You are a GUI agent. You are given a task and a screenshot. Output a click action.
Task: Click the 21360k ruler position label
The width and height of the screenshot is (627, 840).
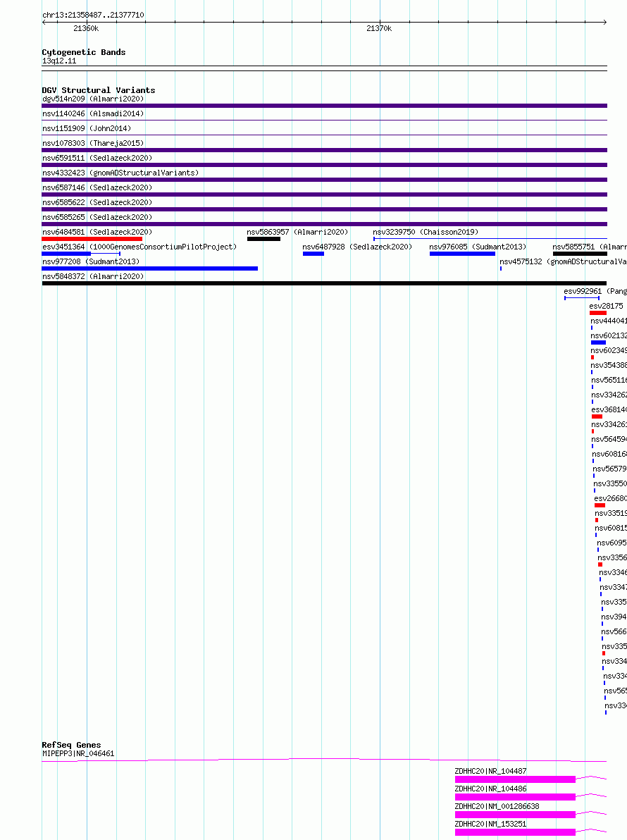pyautogui.click(x=86, y=28)
